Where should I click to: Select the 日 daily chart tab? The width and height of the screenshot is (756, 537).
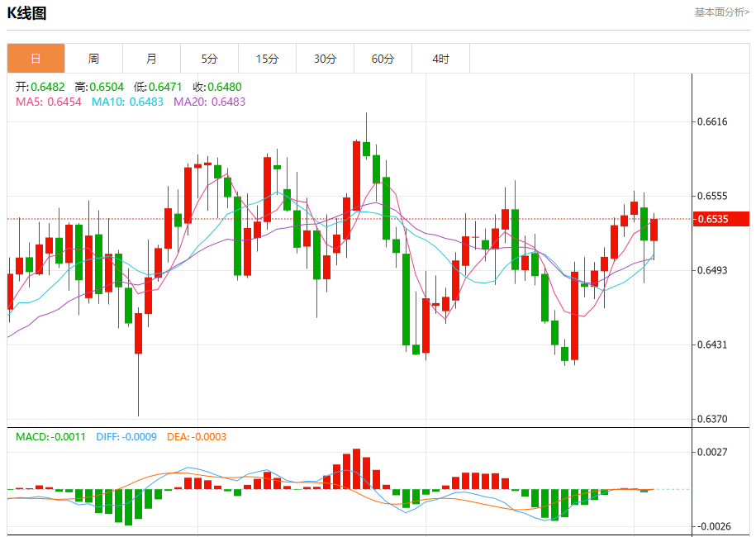(x=36, y=59)
